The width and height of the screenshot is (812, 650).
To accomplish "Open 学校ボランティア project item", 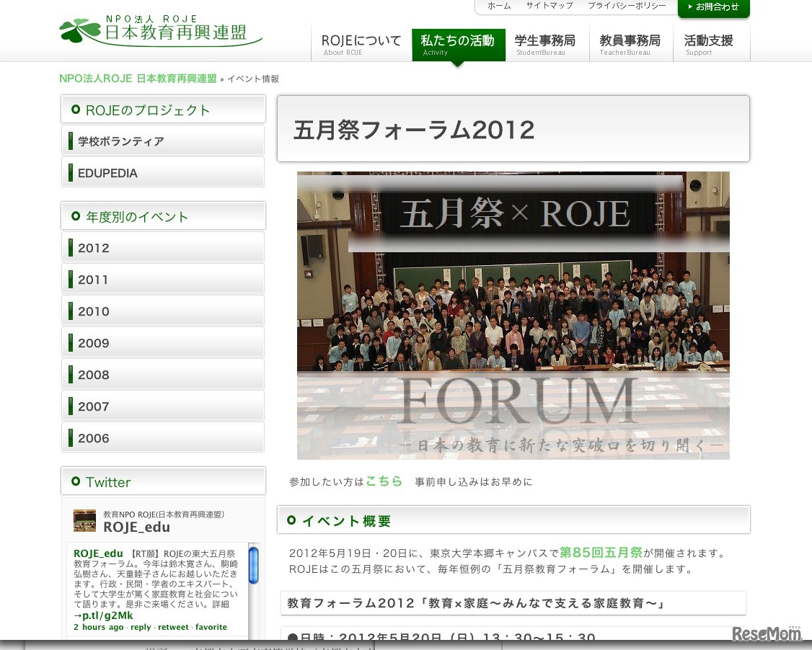I will click(163, 141).
